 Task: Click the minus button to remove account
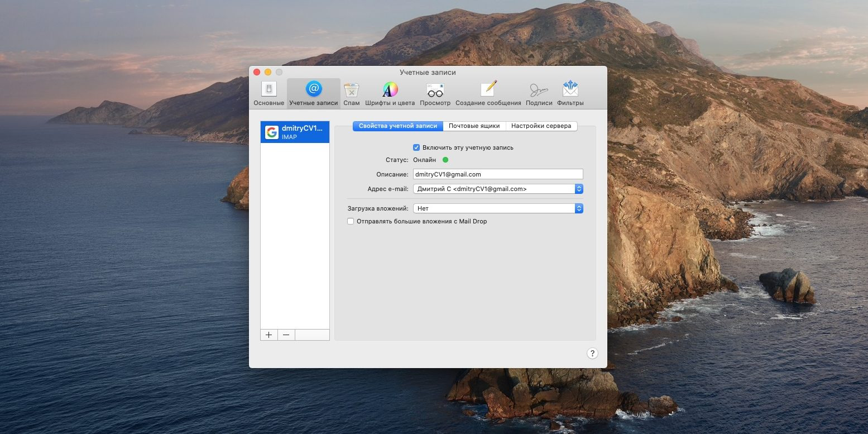tap(286, 335)
